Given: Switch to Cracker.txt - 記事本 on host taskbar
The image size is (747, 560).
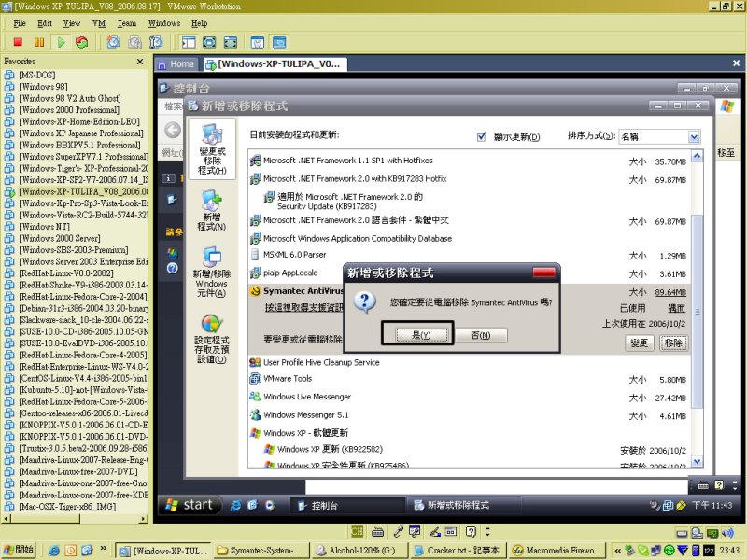Looking at the screenshot, I should coord(457,551).
